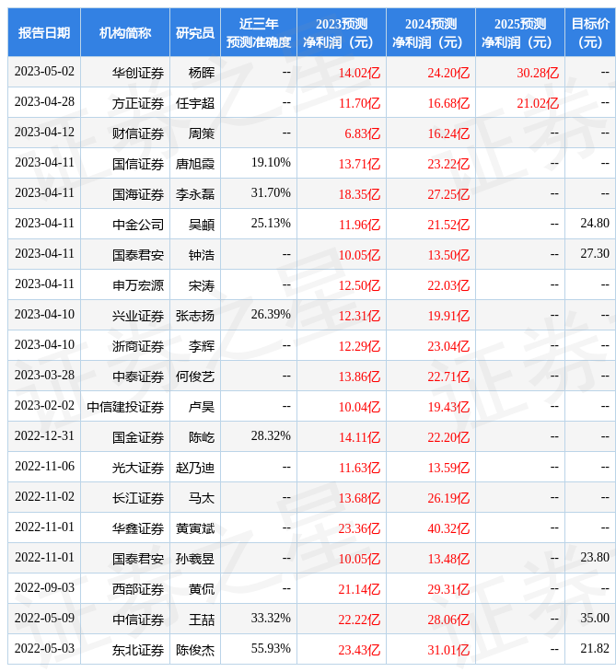Select the date cell 2023-04-12
The width and height of the screenshot is (616, 672).
pos(44,133)
